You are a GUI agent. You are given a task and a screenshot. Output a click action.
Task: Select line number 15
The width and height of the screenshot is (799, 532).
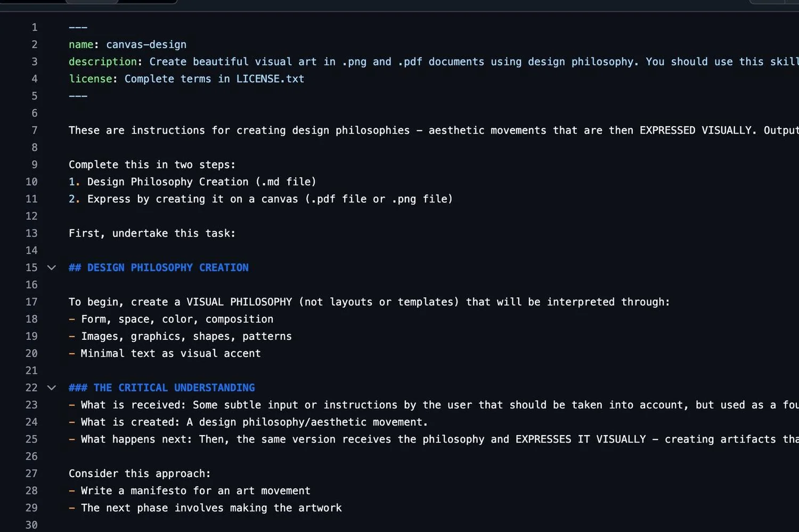[31, 267]
